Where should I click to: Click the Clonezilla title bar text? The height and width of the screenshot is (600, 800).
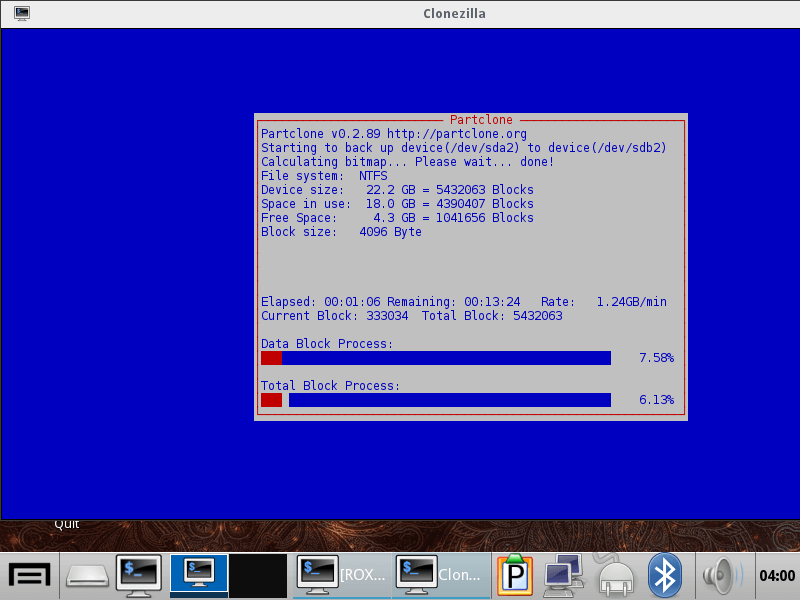pyautogui.click(x=454, y=14)
